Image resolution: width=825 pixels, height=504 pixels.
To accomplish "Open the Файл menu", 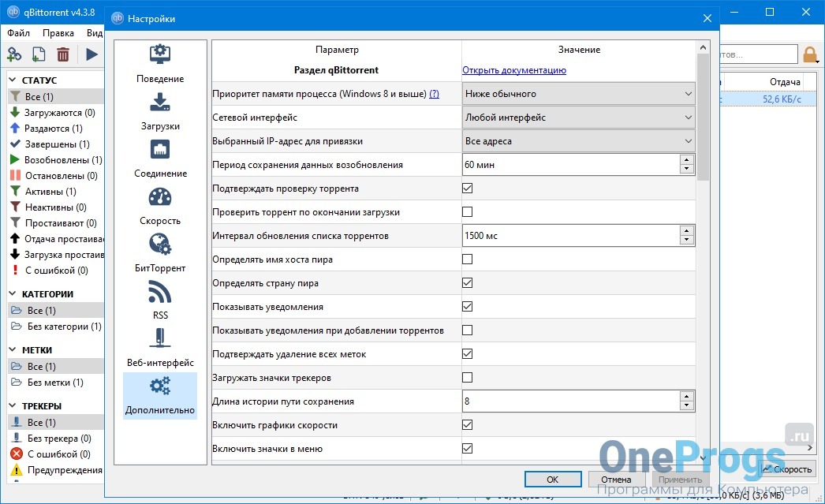I will coord(18,32).
